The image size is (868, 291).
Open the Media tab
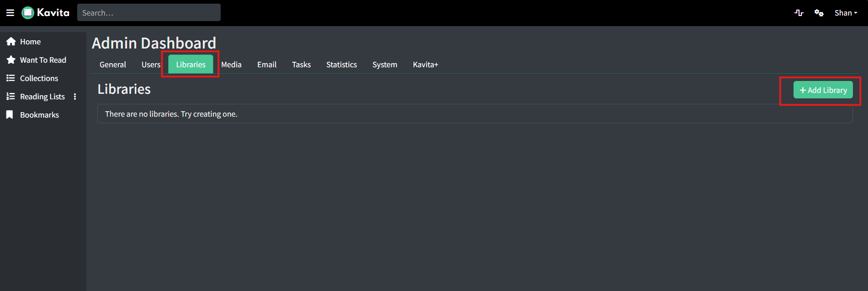pyautogui.click(x=231, y=65)
